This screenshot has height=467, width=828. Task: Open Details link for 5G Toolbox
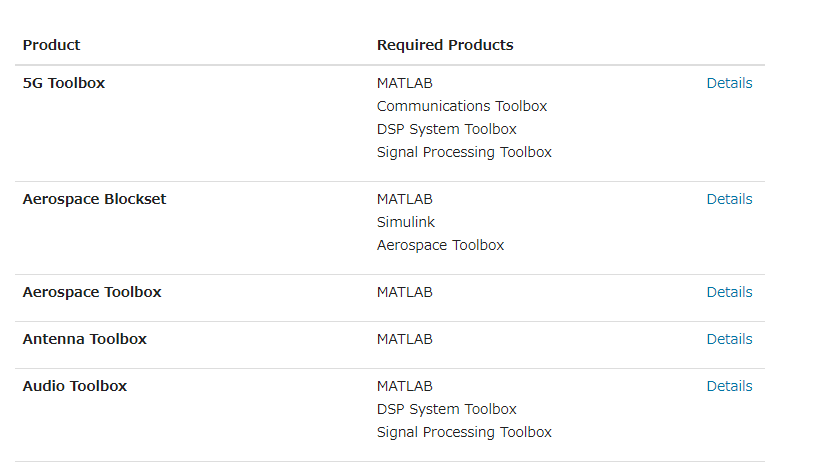729,83
